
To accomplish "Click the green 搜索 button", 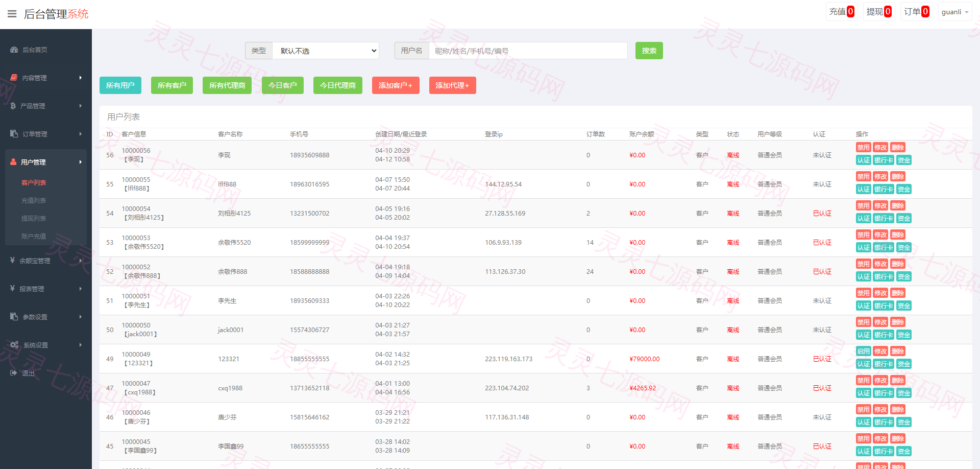I will 649,51.
